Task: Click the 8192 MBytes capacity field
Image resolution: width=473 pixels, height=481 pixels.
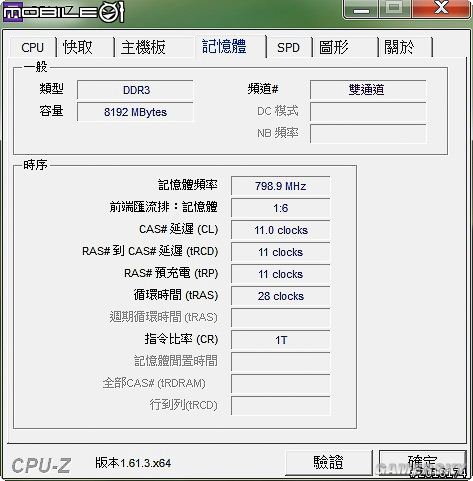Action: click(135, 112)
